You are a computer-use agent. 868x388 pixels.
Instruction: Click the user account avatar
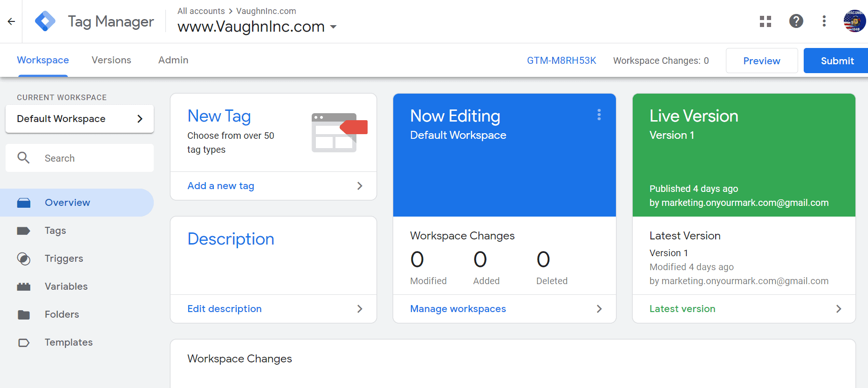tap(854, 21)
